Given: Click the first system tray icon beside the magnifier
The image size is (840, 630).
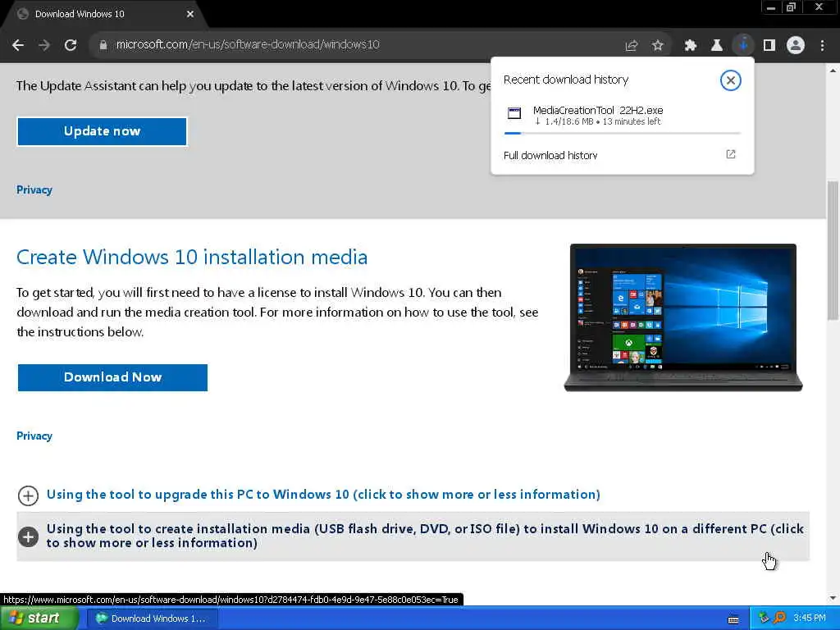Looking at the screenshot, I should tap(764, 618).
